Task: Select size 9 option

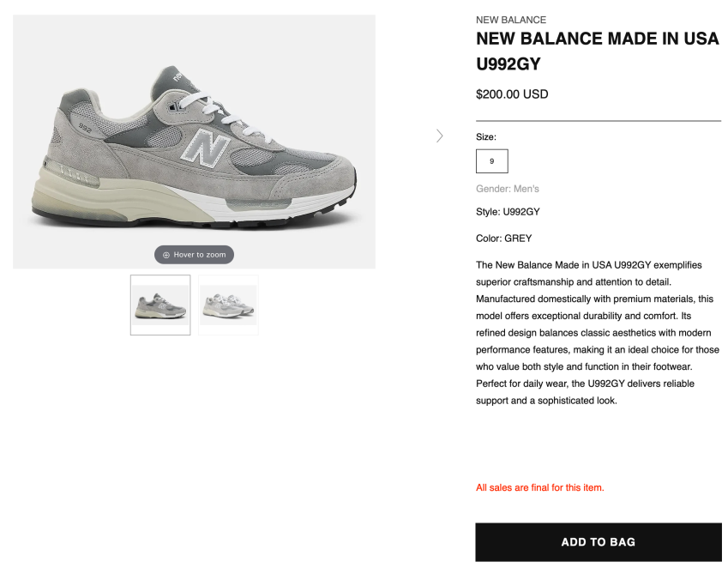Action: pyautogui.click(x=491, y=161)
